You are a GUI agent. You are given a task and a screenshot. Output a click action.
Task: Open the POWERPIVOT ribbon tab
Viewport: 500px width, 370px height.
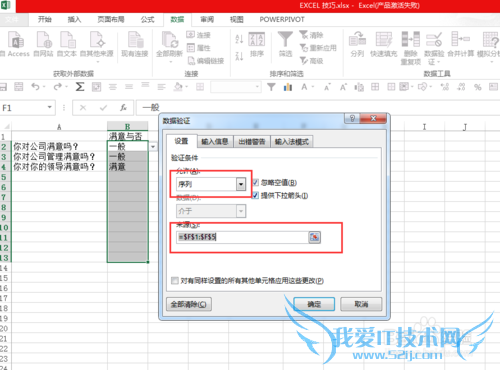point(282,20)
